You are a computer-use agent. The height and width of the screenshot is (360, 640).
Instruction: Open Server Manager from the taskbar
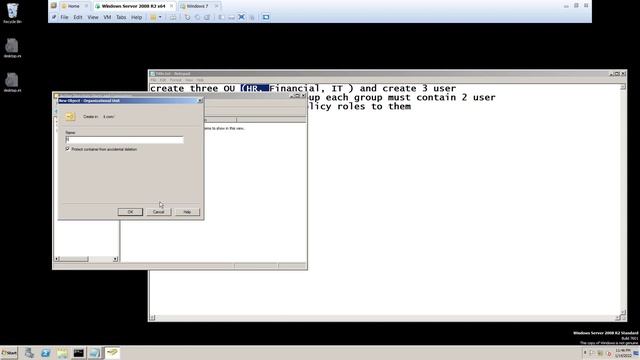29,353
